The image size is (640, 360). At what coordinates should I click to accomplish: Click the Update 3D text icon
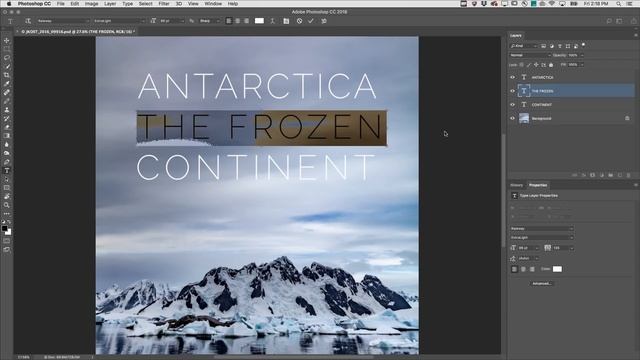(x=324, y=21)
